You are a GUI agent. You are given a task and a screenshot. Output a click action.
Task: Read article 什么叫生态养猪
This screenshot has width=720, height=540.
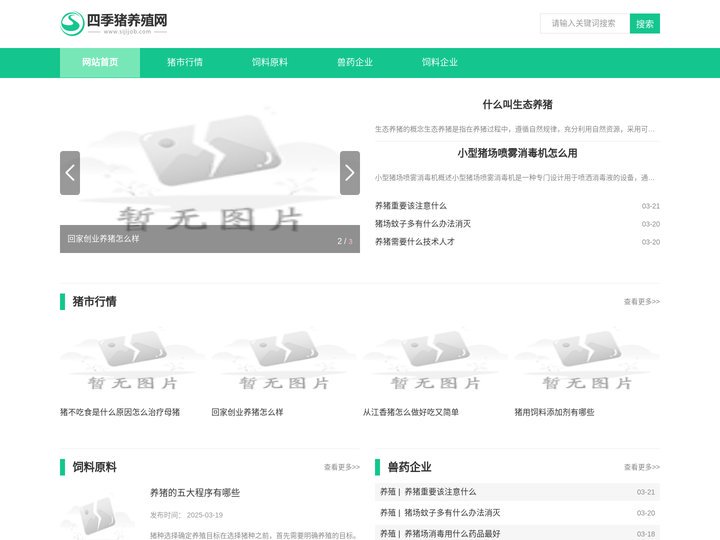[517, 105]
